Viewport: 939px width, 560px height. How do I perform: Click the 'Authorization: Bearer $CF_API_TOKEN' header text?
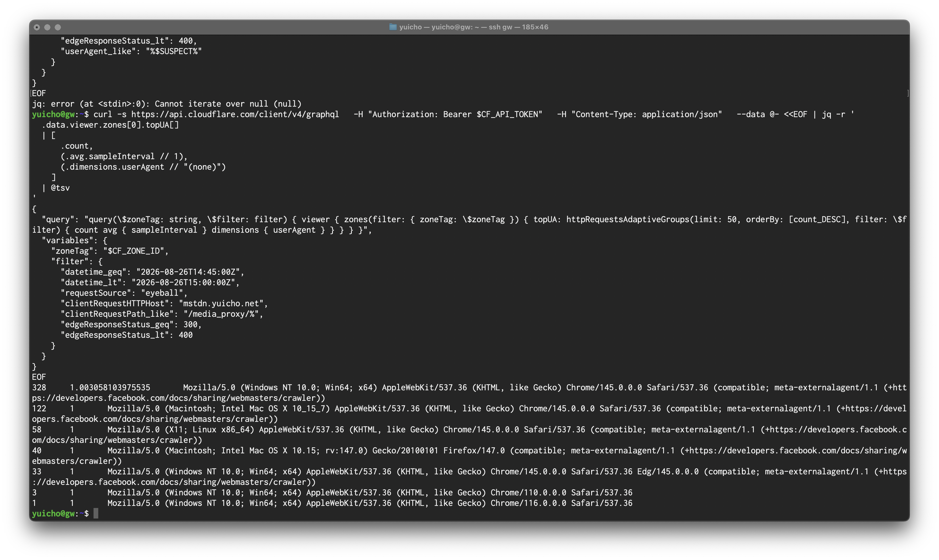455,114
